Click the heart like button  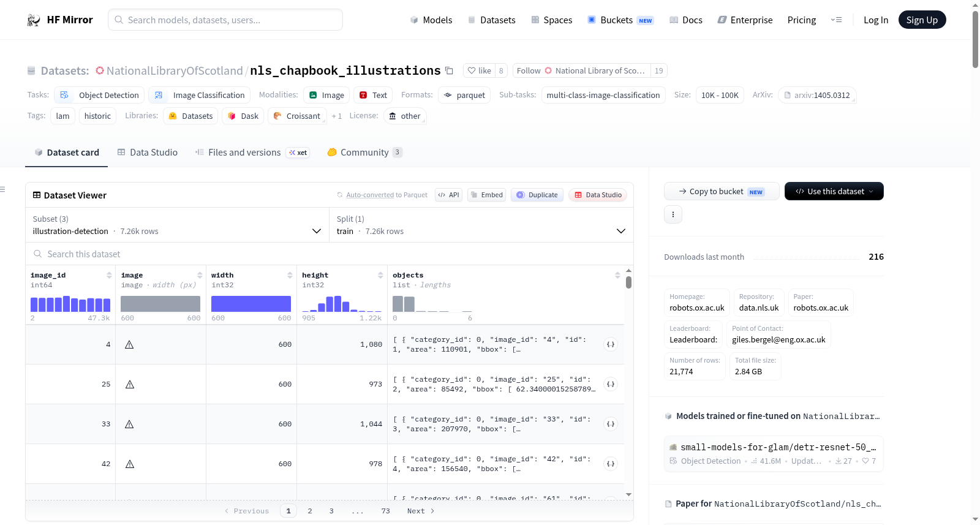pos(479,70)
